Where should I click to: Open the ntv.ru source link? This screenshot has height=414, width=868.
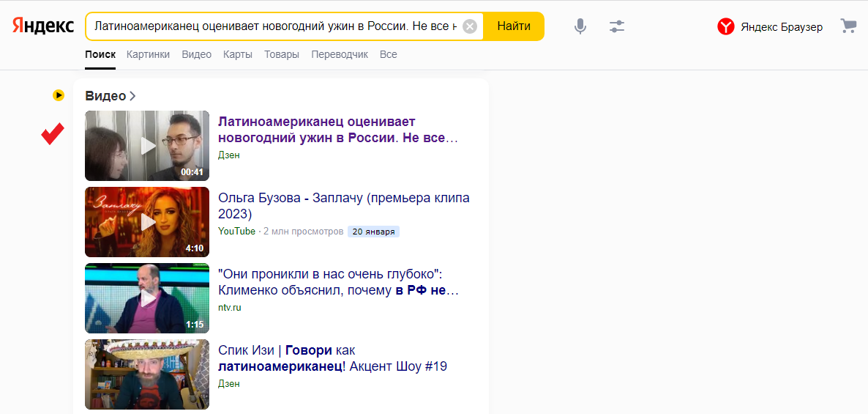pyautogui.click(x=230, y=308)
